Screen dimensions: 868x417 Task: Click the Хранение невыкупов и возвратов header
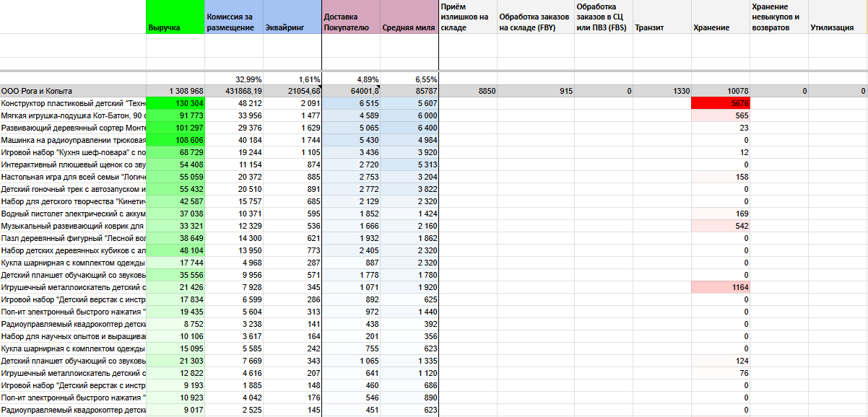point(779,17)
